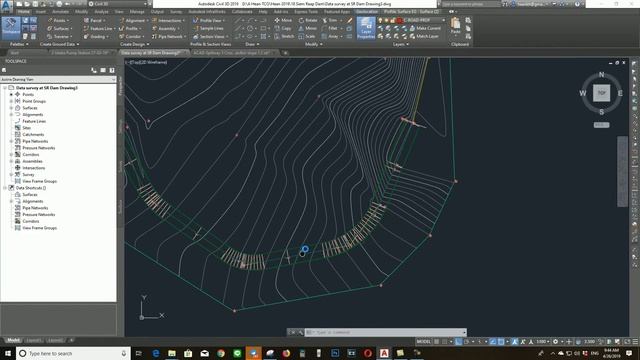Expand the Create Design panel dropdown
640x360 pixels.
(x=135, y=44)
